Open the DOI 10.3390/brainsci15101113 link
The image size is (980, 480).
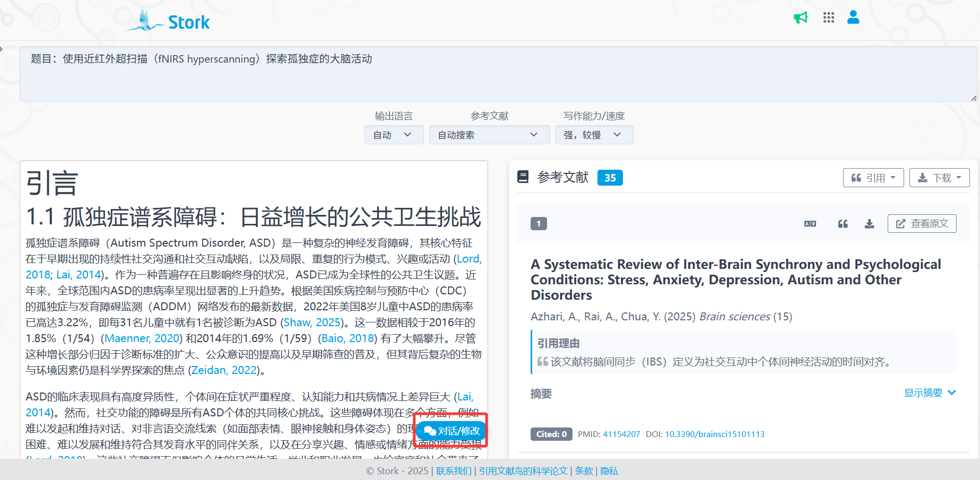pos(715,434)
